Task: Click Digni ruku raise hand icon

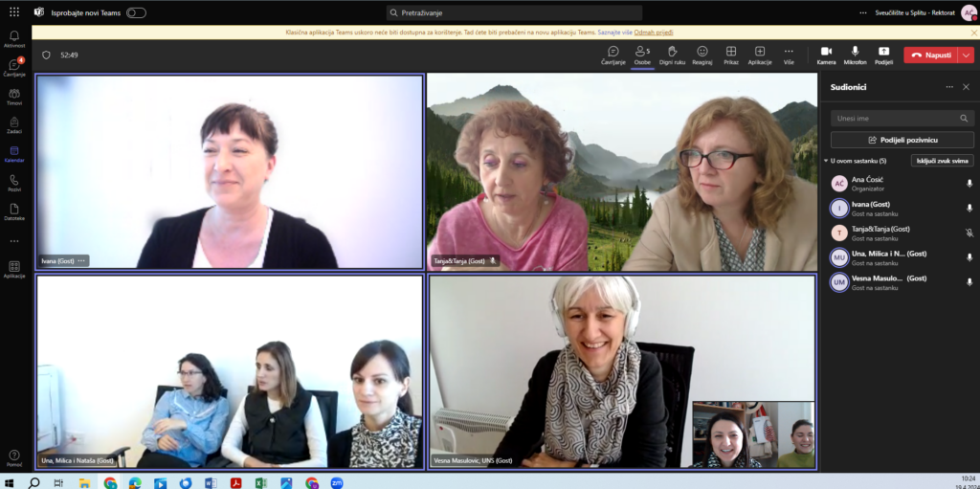Action: click(x=672, y=54)
